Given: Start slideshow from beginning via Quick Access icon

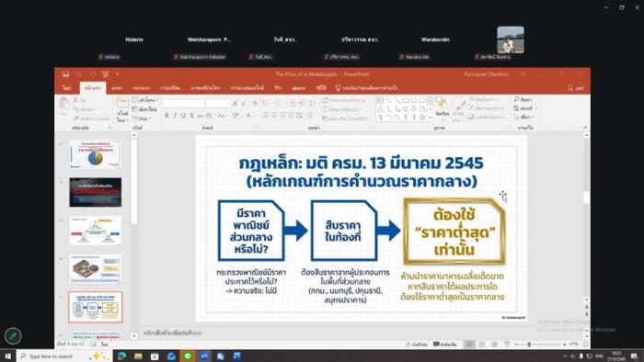Looking at the screenshot, I should (106, 74).
